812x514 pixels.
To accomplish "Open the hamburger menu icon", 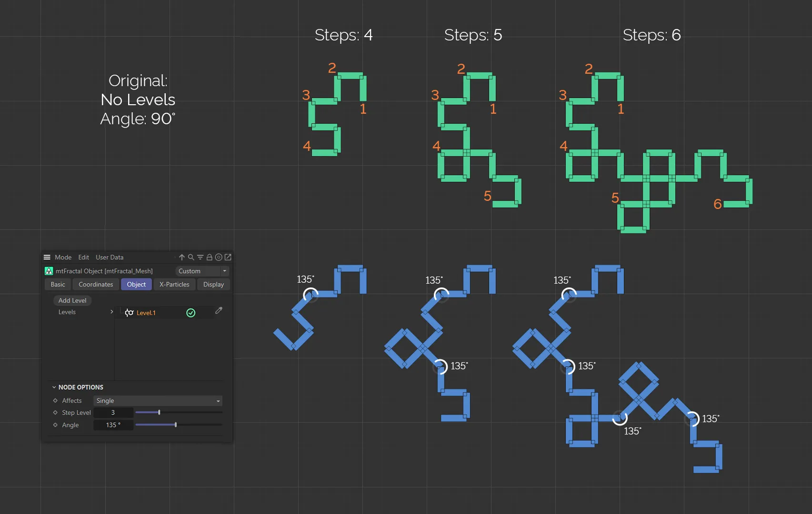I will [x=47, y=257].
